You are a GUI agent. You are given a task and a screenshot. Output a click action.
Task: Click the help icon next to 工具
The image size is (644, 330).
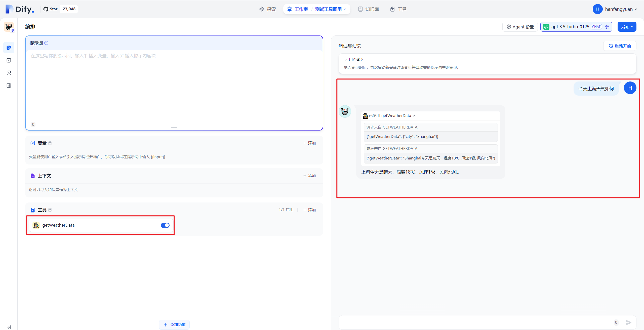point(50,210)
